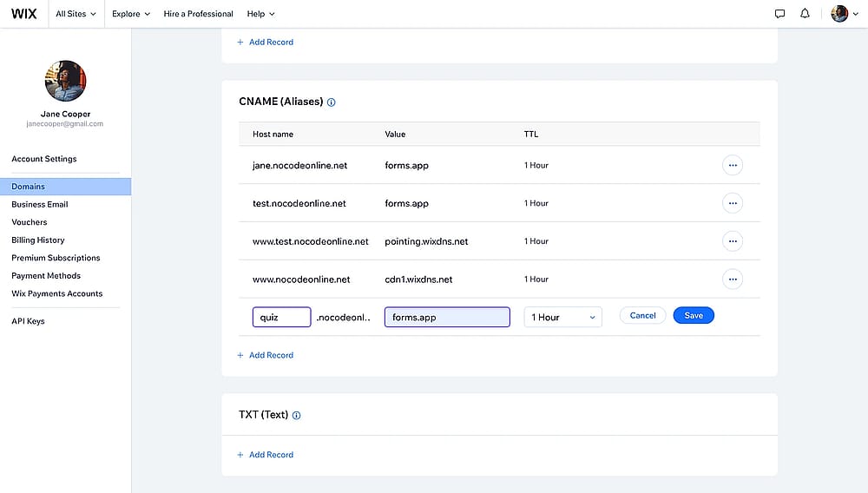Open Vouchers page

point(30,222)
